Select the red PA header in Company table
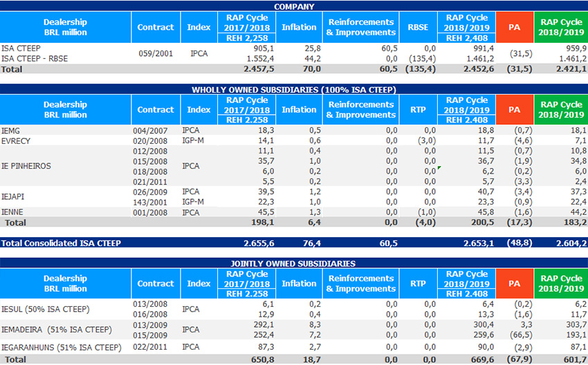The height and width of the screenshot is (365, 588). pos(515,28)
